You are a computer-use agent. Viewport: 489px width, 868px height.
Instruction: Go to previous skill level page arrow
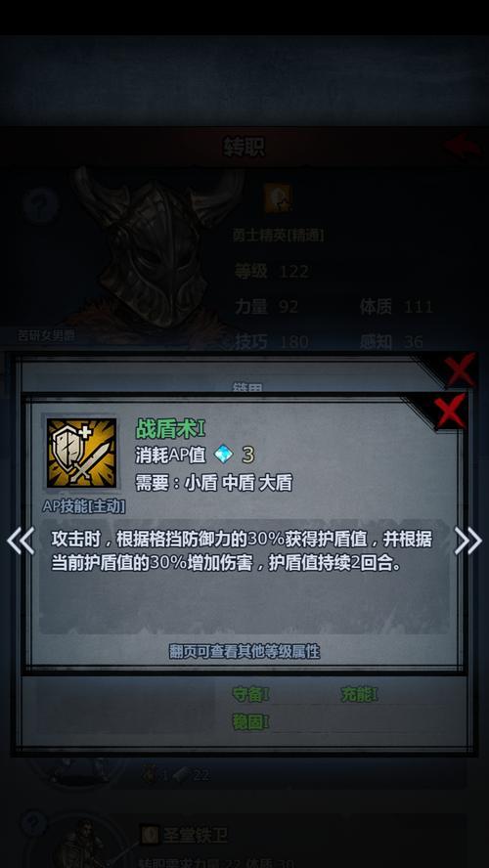point(21,541)
